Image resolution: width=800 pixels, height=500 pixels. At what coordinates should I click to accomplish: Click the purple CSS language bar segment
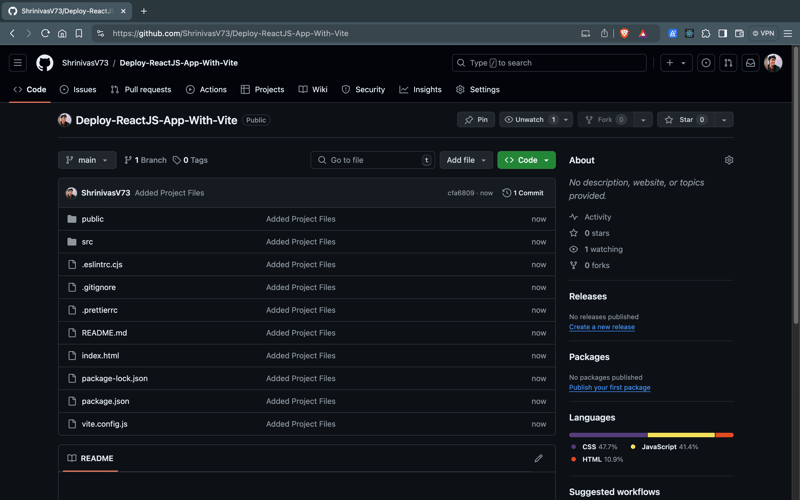tap(608, 435)
